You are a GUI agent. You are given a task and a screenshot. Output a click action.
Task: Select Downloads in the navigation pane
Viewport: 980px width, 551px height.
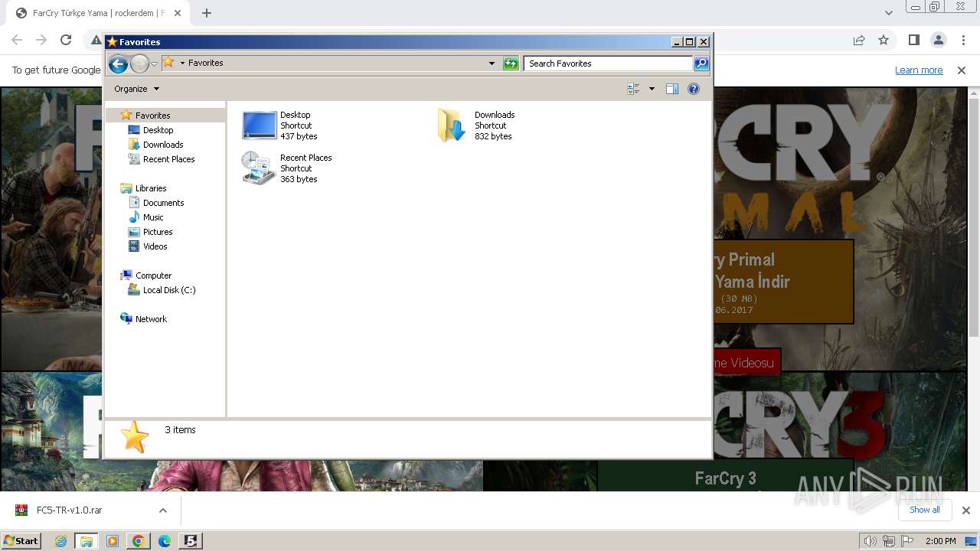click(163, 145)
